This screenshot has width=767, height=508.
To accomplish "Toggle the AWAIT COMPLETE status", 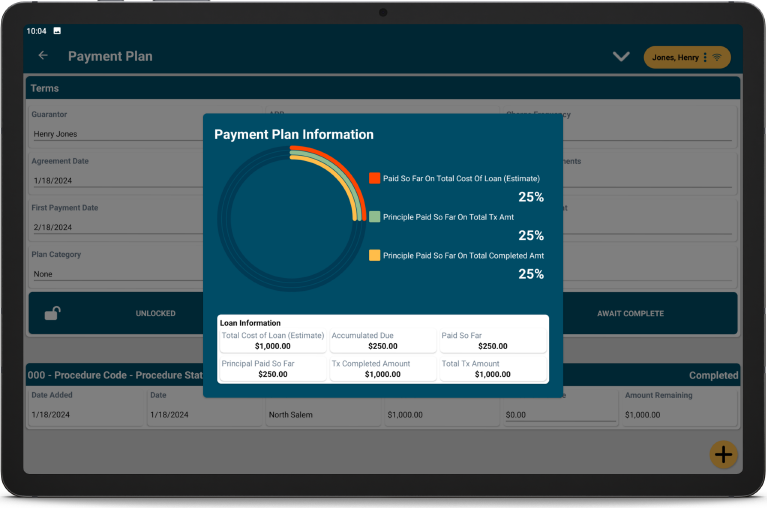I will [x=630, y=313].
